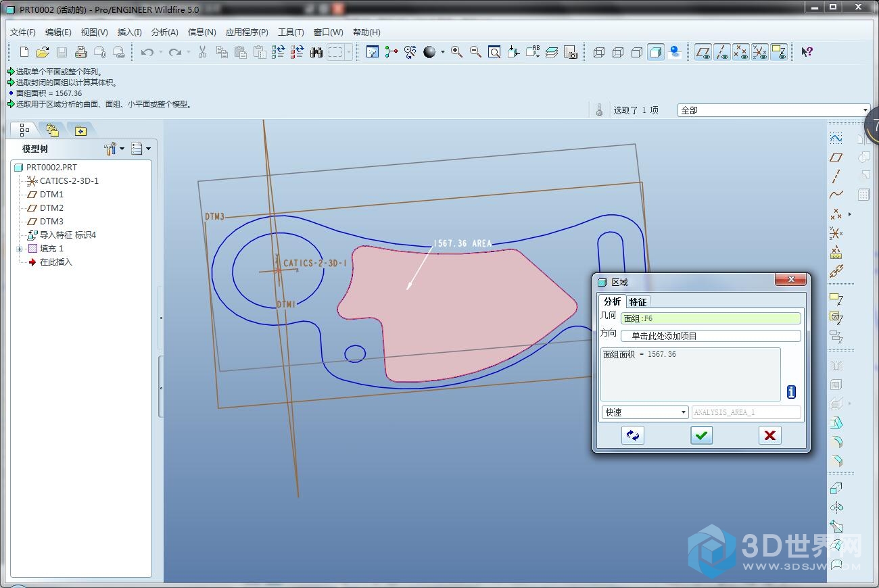Viewport: 879px width, 588px height.
Task: Undo the last operation
Action: click(x=147, y=52)
